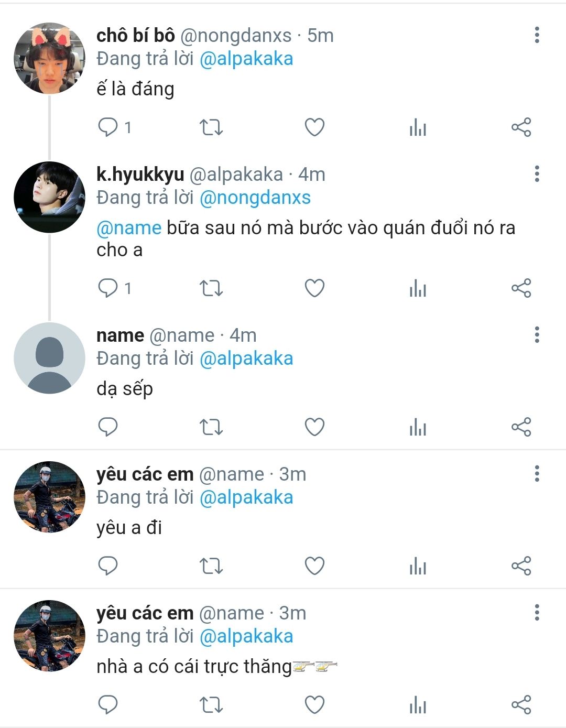Like k.hyukkyu's reply tweet
566x728 pixels.
tap(314, 288)
